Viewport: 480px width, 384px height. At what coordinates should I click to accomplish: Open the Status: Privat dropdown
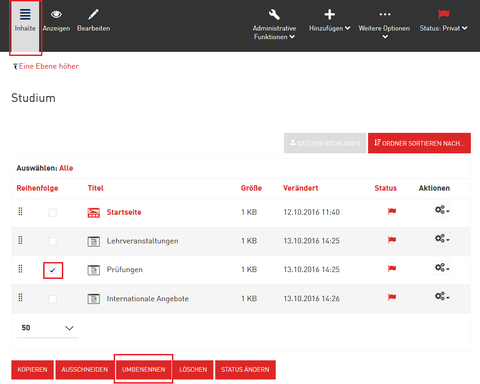pos(443,21)
